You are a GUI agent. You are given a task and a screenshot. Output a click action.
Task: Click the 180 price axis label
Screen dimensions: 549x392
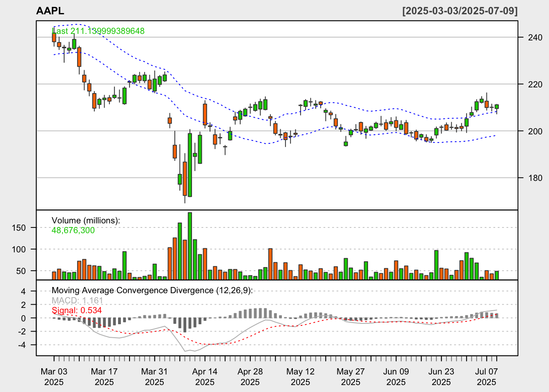click(x=535, y=178)
